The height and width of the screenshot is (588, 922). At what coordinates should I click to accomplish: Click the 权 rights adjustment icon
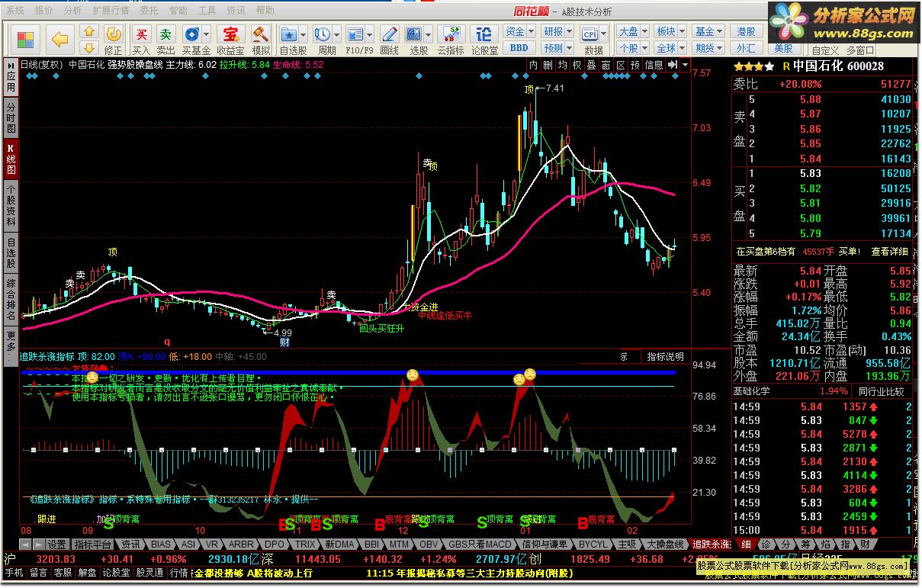(577, 66)
